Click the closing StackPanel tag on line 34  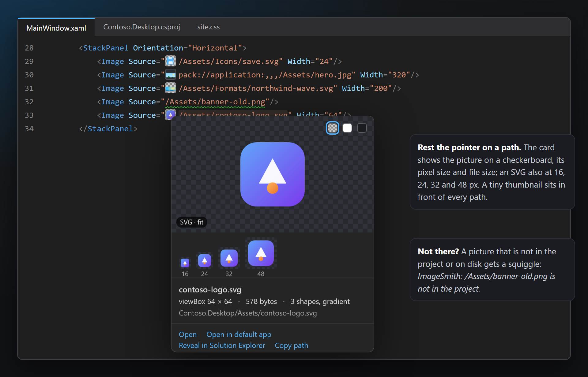tap(108, 129)
